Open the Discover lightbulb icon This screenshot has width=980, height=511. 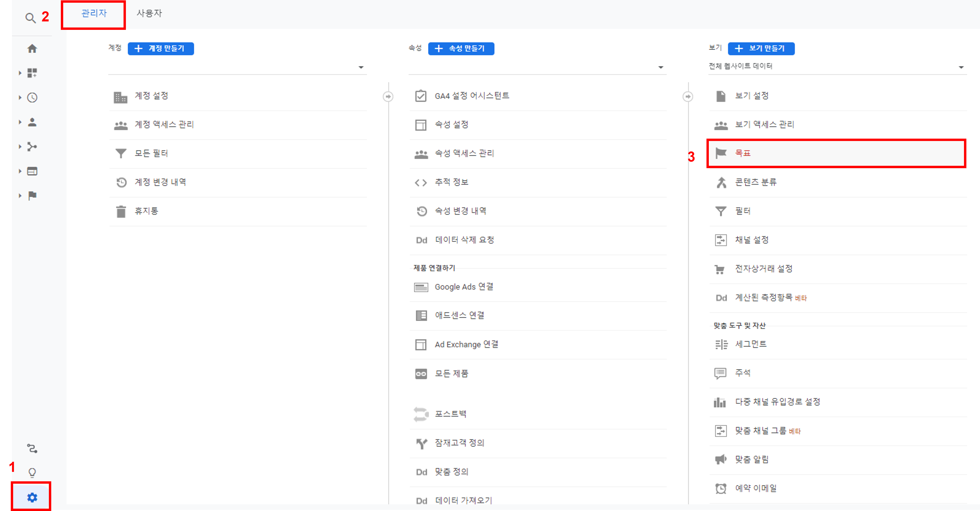point(32,473)
